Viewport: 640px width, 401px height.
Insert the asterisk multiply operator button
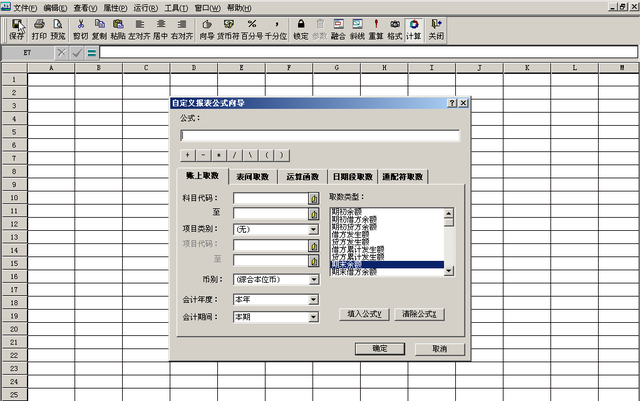pyautogui.click(x=219, y=155)
